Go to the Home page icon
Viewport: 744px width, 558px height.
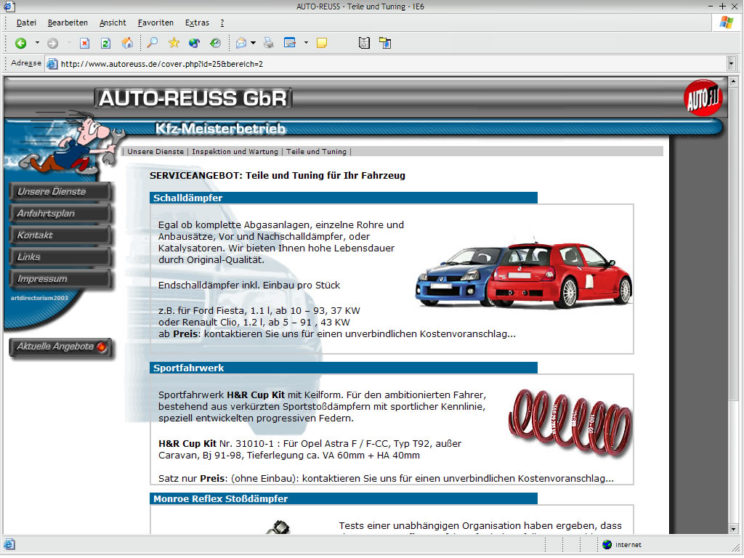(127, 43)
